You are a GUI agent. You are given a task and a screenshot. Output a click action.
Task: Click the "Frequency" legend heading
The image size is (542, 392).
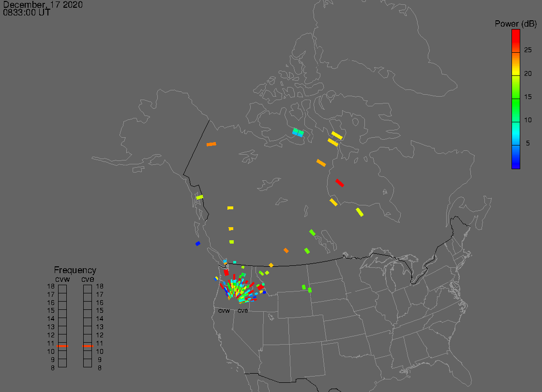pyautogui.click(x=75, y=270)
